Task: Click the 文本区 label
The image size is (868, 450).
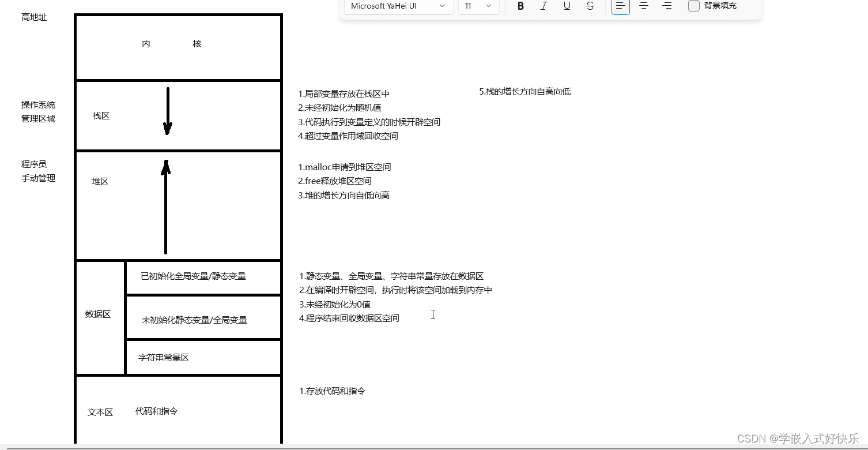Action: point(100,412)
